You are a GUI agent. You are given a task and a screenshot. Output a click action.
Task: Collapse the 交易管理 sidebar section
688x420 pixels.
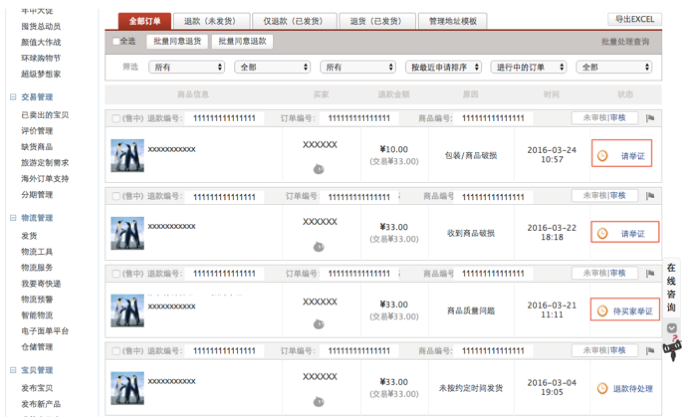click(x=13, y=98)
